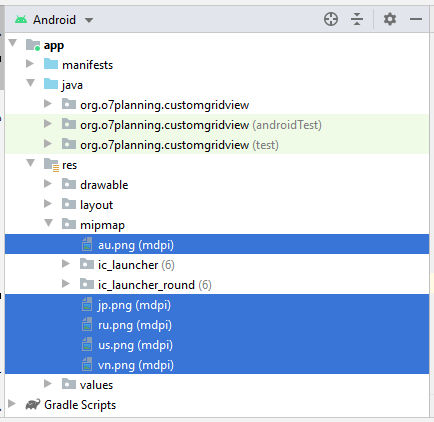The width and height of the screenshot is (434, 422).
Task: Select the drawable folder
Action: [x=104, y=185]
